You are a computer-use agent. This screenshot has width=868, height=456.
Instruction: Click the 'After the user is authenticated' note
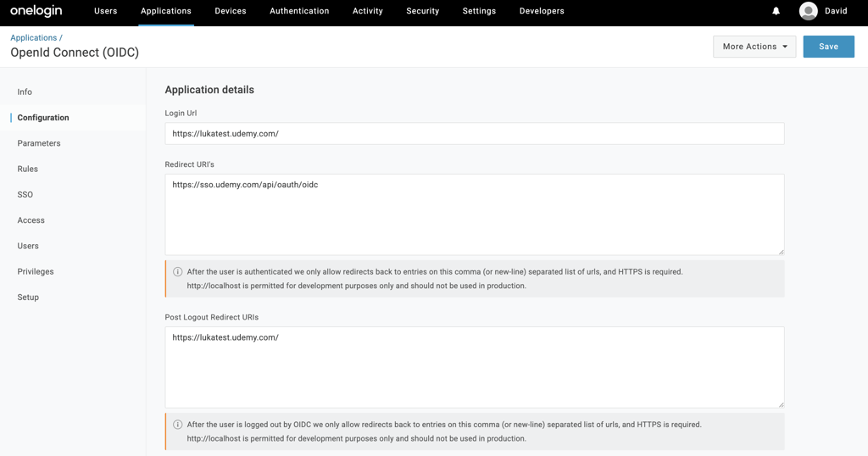pos(475,279)
